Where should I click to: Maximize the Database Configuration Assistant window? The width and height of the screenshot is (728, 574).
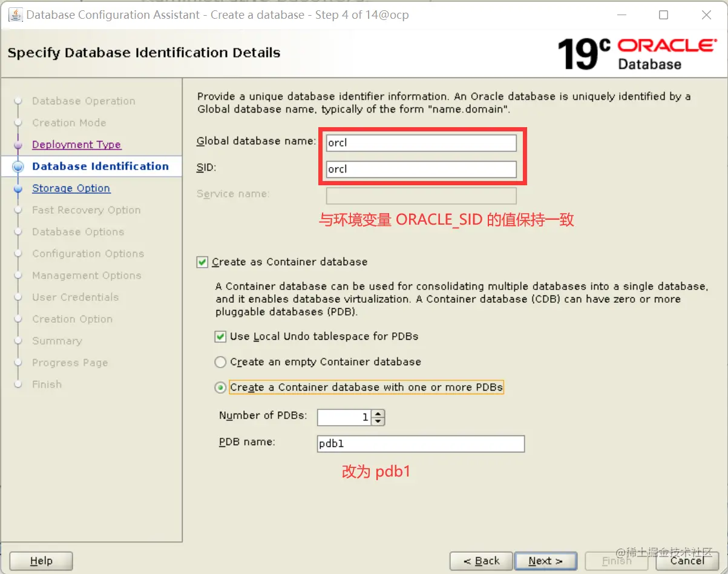tap(664, 15)
